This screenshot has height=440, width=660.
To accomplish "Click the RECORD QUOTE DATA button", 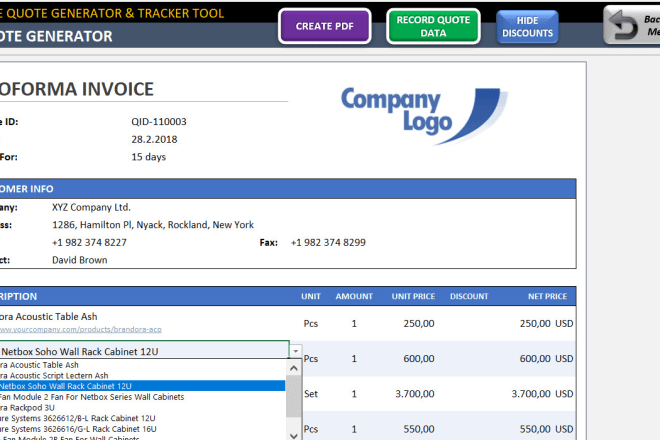I will tap(433, 26).
